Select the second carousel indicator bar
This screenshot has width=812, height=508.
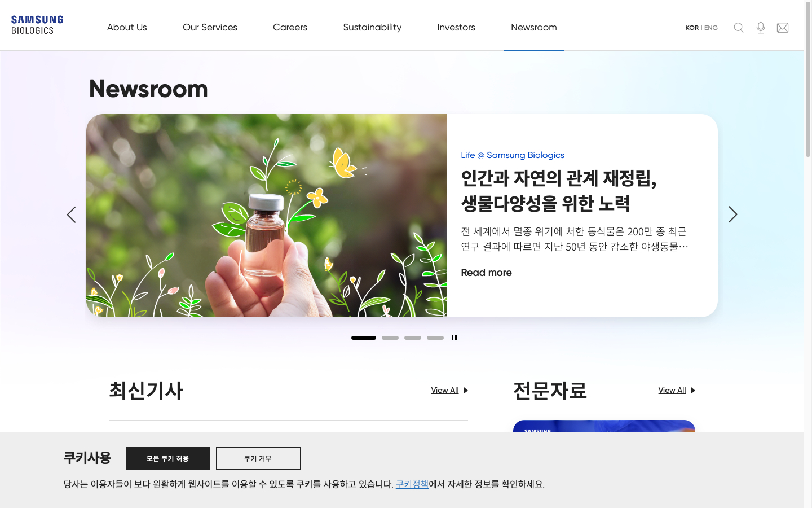tap(390, 338)
